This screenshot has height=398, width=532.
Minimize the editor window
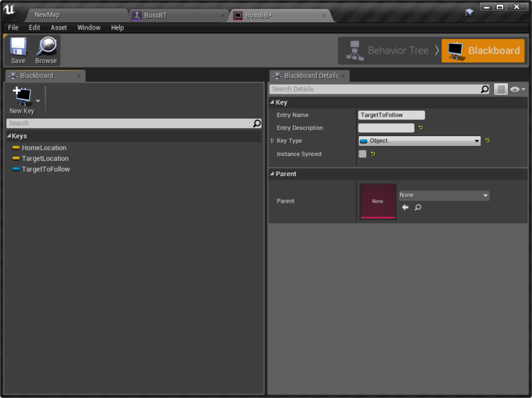[x=487, y=7]
